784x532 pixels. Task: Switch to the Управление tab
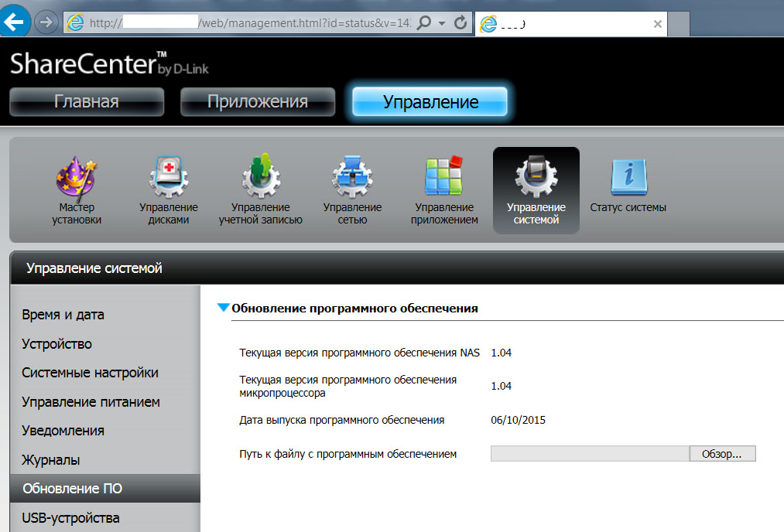coord(430,102)
